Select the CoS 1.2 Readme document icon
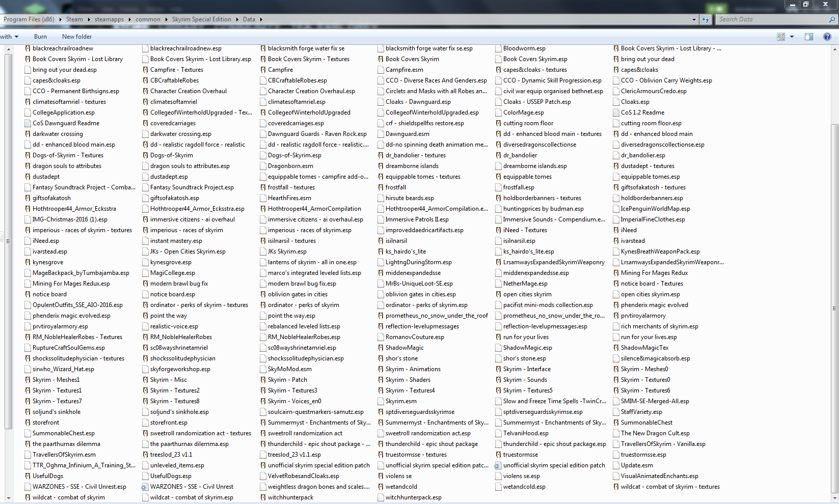The width and height of the screenshot is (839, 504). pos(616,113)
